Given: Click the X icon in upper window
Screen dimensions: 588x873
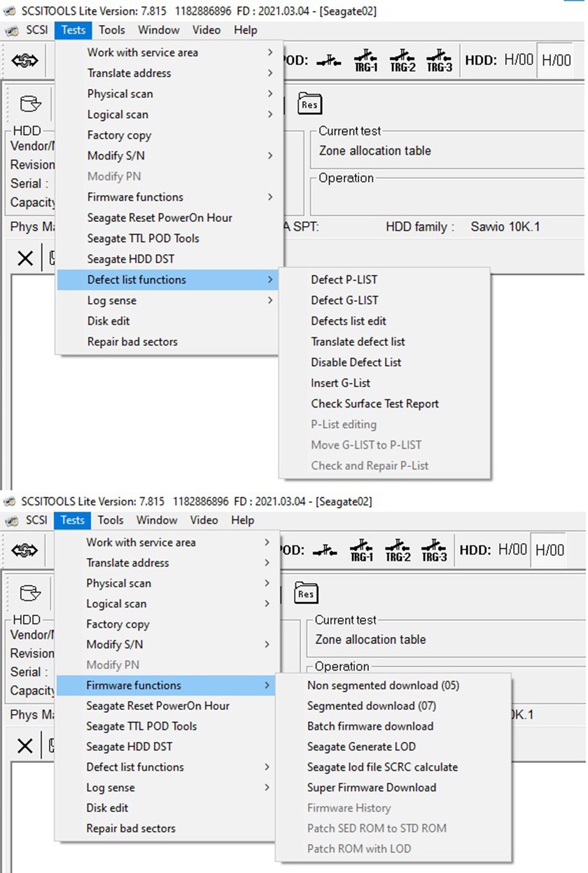Looking at the screenshot, I should pyautogui.click(x=25, y=258).
